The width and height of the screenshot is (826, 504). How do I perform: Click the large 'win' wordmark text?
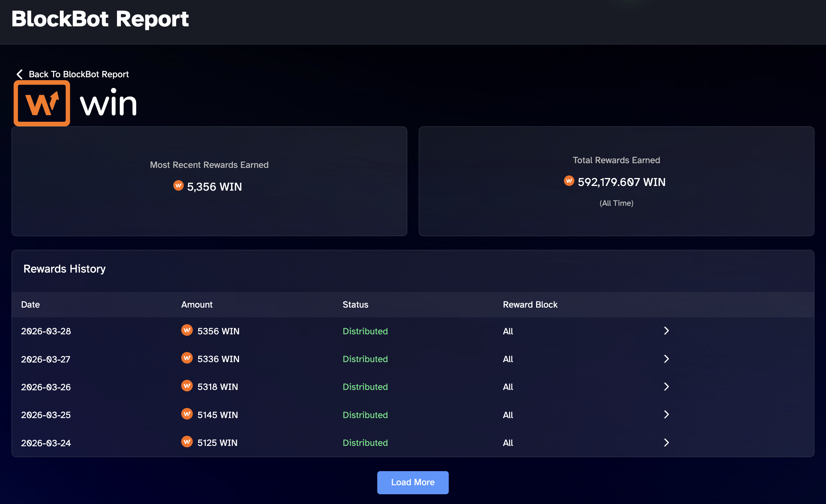tap(108, 103)
